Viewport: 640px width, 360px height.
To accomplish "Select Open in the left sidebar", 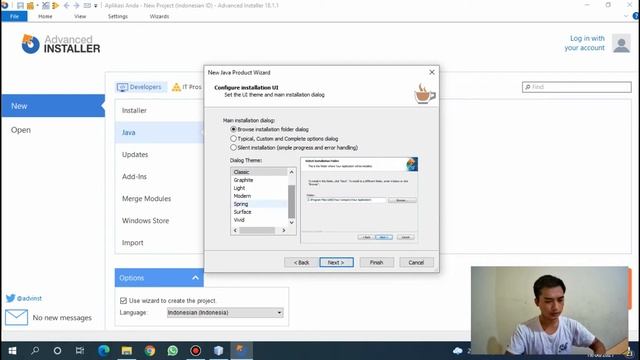I will pos(21,130).
